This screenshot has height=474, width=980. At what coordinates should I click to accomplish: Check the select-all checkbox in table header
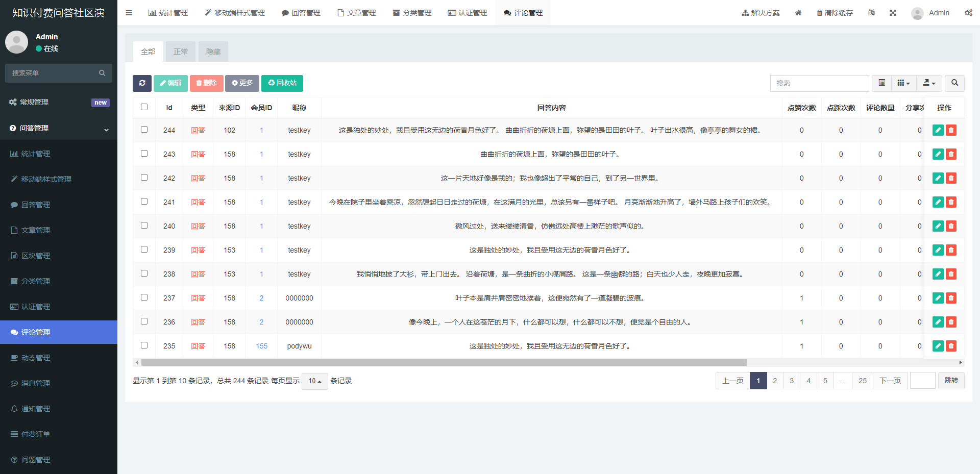pos(144,107)
